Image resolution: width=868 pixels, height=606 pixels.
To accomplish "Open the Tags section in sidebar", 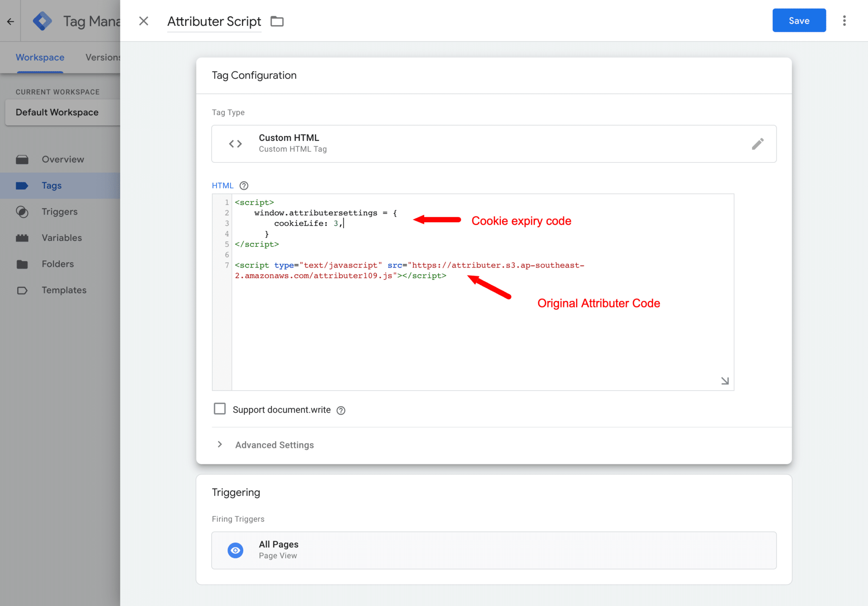I will pos(52,185).
